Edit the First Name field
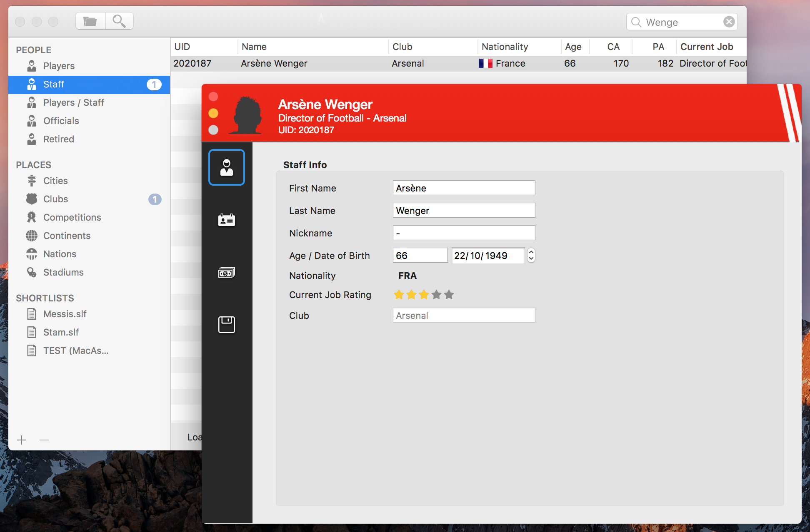The height and width of the screenshot is (532, 810). tap(464, 188)
